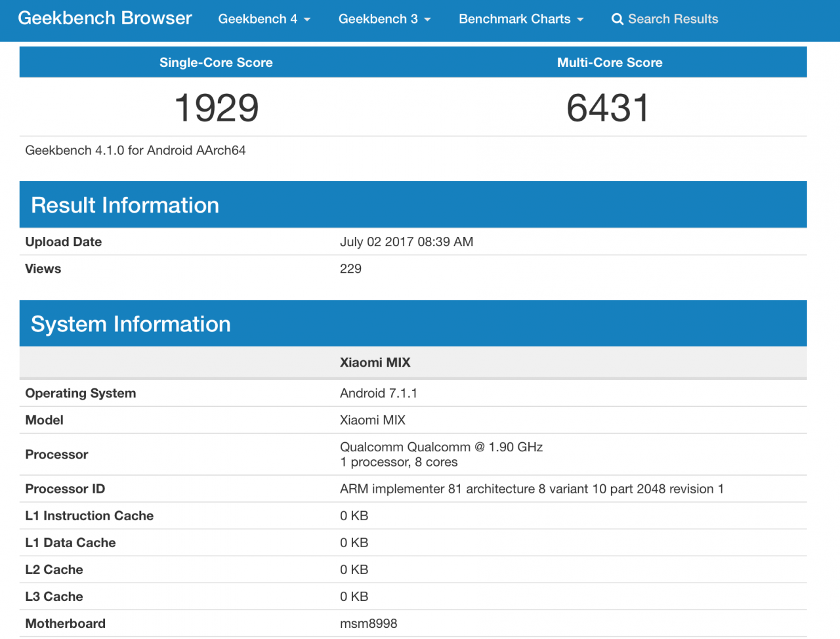The image size is (840, 639).
Task: Click the Result Information heading
Action: point(125,205)
